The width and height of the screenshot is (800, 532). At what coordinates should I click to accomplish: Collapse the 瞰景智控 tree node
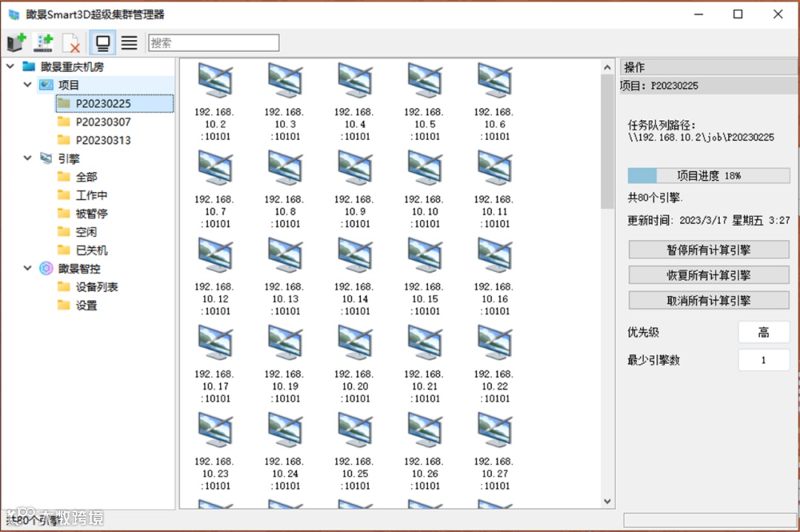27,268
